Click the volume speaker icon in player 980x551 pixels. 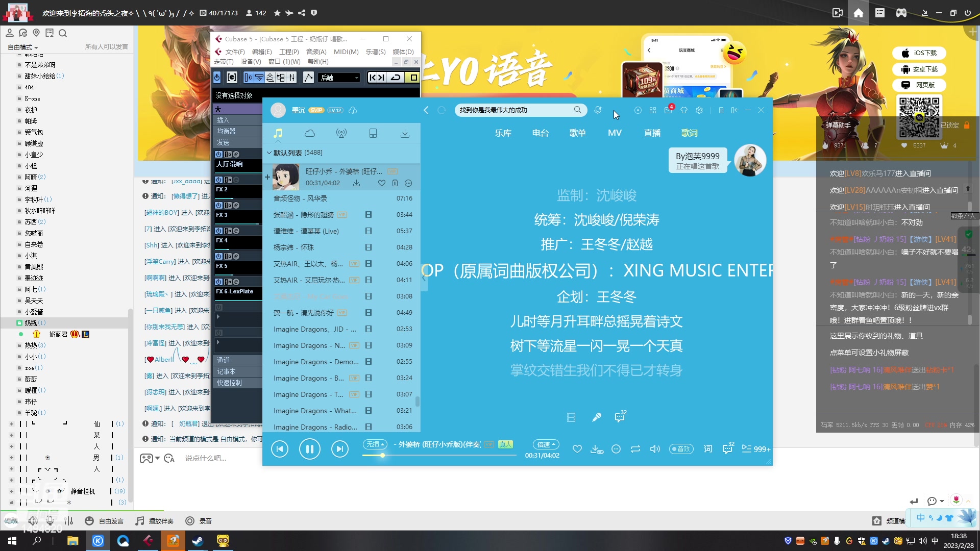tap(655, 449)
